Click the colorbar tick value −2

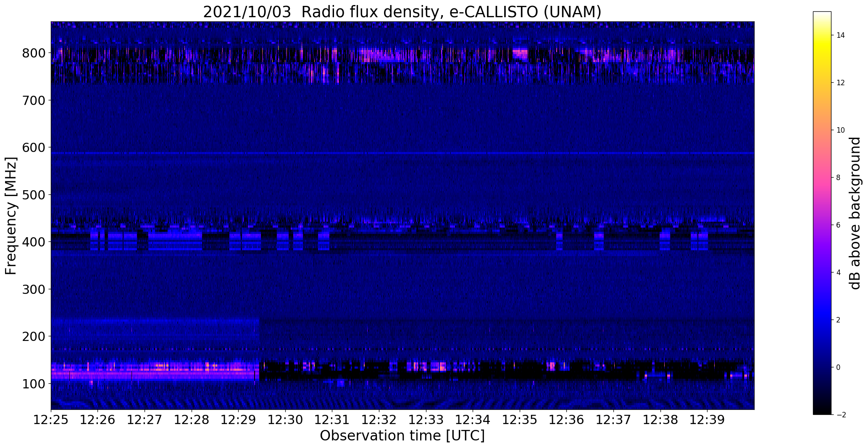841,415
